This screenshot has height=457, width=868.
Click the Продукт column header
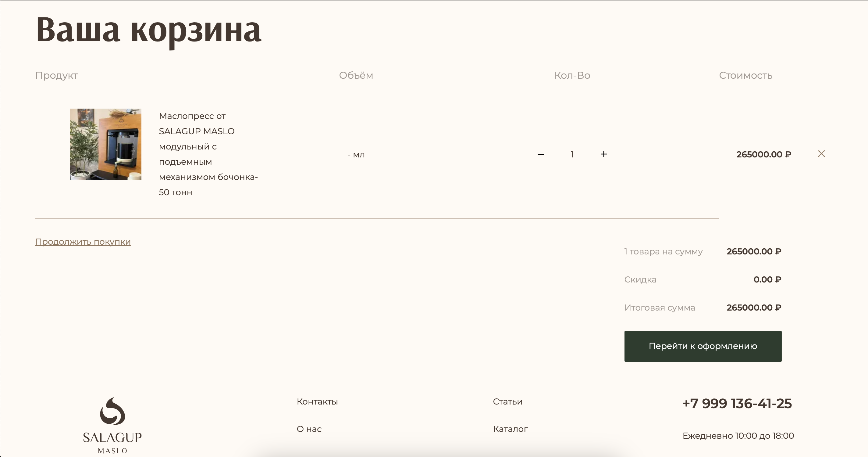click(56, 76)
